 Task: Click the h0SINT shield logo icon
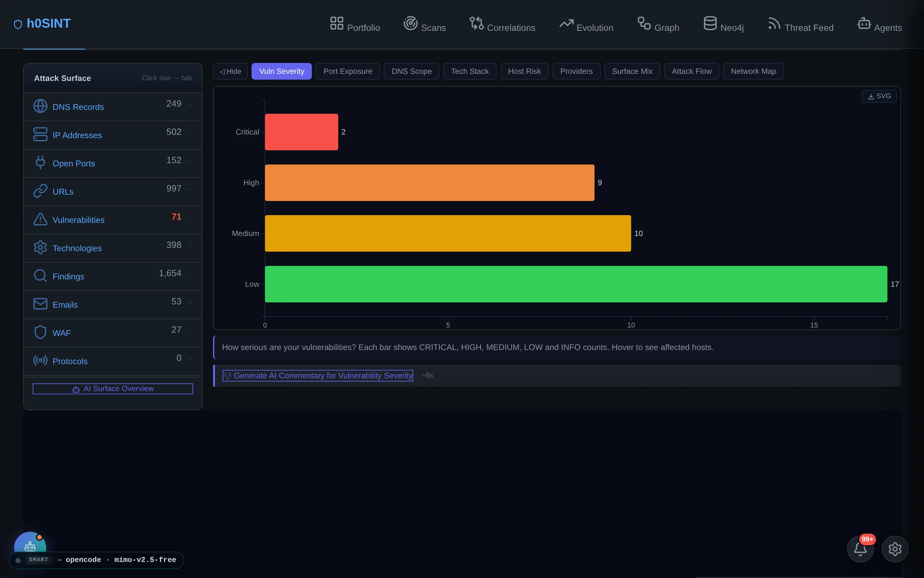point(18,24)
